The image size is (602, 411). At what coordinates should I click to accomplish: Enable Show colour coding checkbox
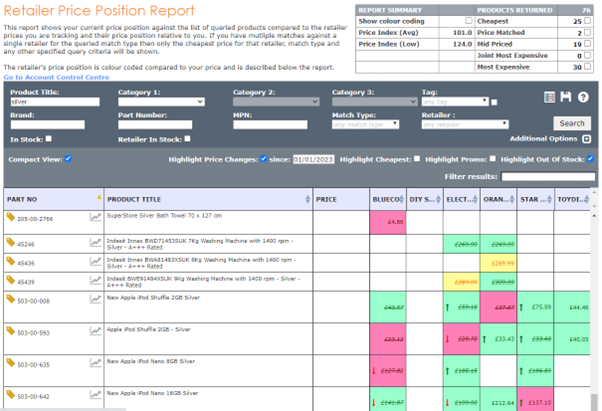coord(469,21)
